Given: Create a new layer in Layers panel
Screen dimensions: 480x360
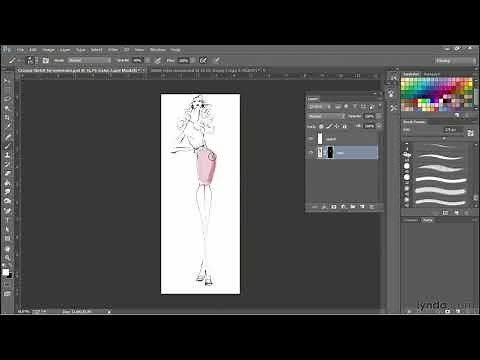Looking at the screenshot, I should tap(362, 207).
